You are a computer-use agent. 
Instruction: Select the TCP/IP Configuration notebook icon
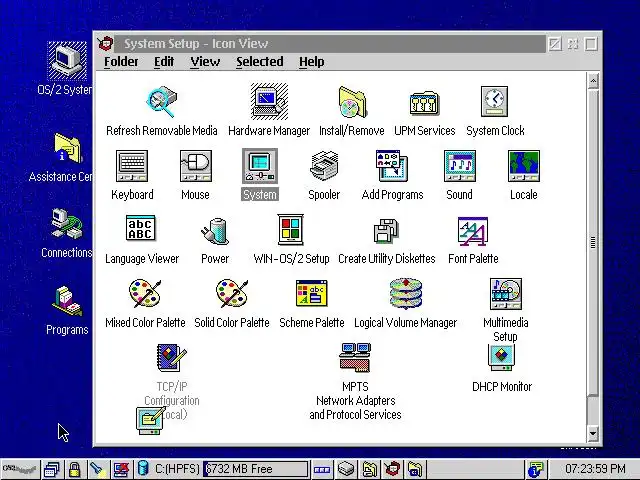tap(171, 357)
